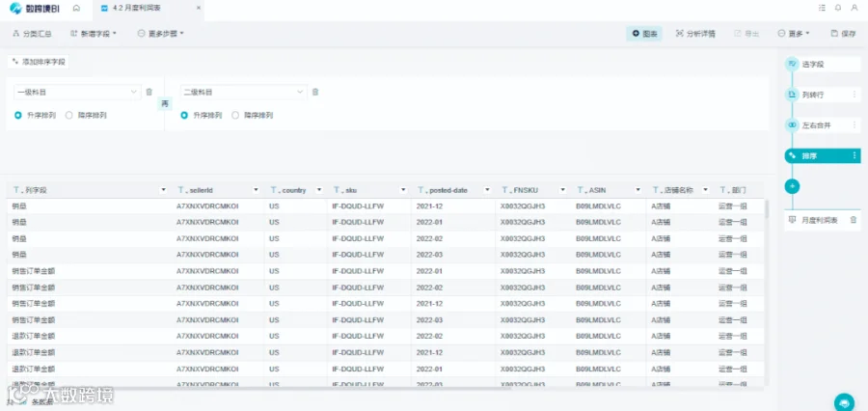Open the 排序 step options menu
This screenshot has height=411, width=868.
click(x=854, y=156)
